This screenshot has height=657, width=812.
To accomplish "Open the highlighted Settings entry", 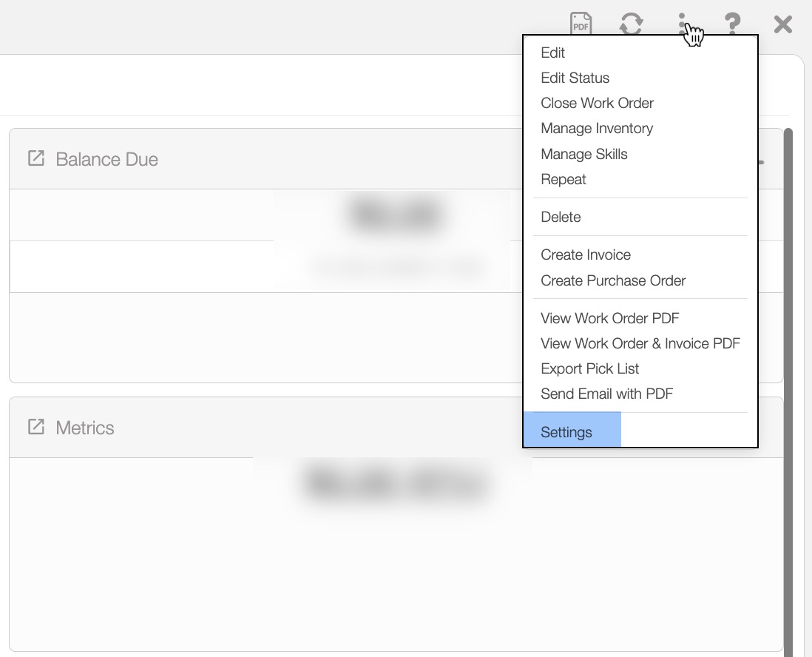I will pos(566,432).
